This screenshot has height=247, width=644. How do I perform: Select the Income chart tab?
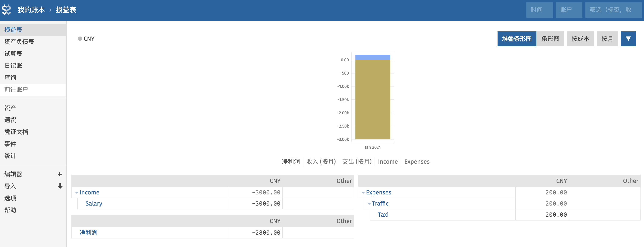(388, 162)
